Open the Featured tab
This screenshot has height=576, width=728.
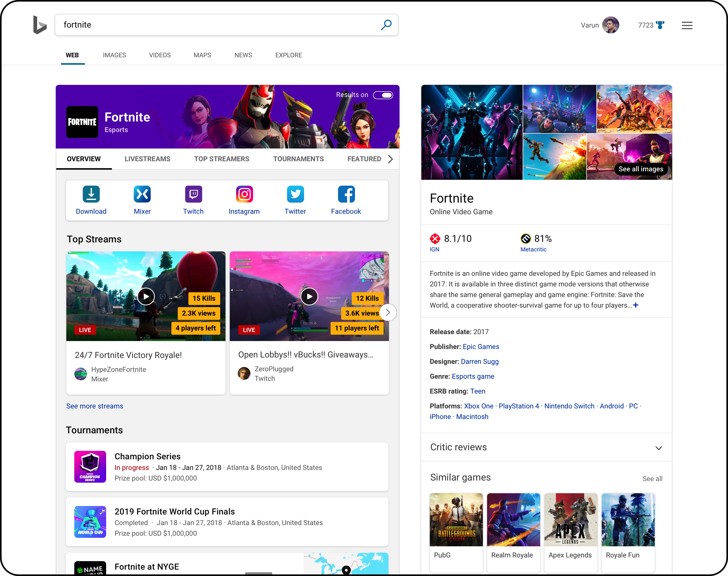click(x=364, y=159)
